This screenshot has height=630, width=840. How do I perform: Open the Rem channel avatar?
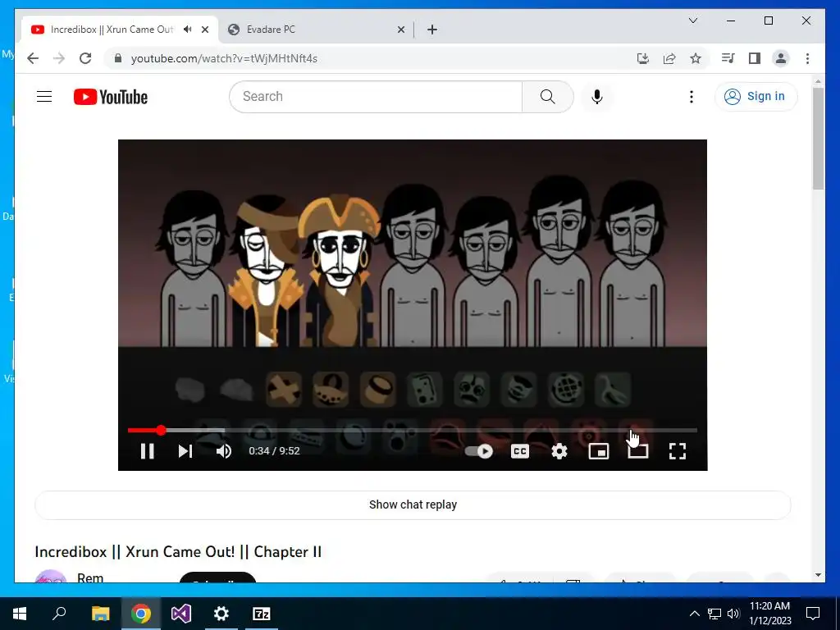tap(51, 577)
